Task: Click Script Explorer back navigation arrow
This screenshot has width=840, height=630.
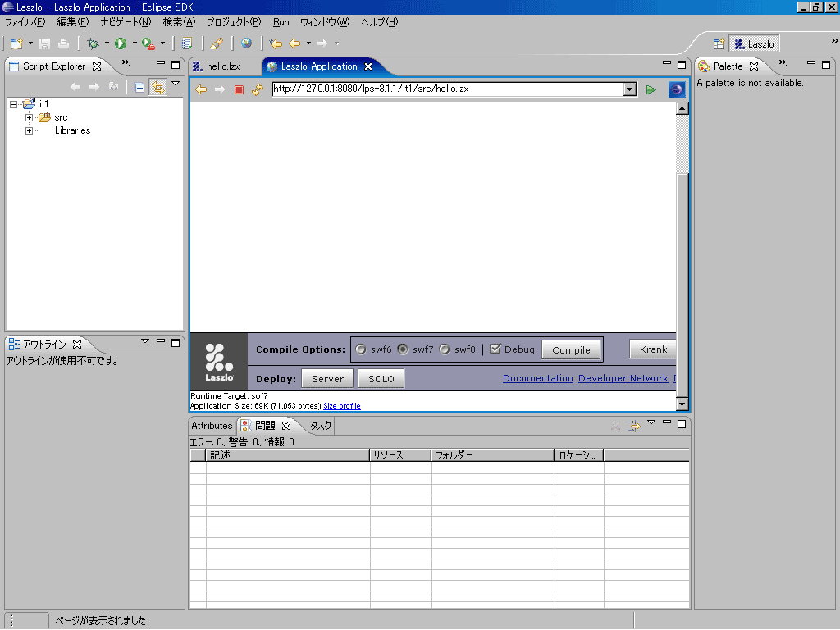Action: pyautogui.click(x=75, y=87)
